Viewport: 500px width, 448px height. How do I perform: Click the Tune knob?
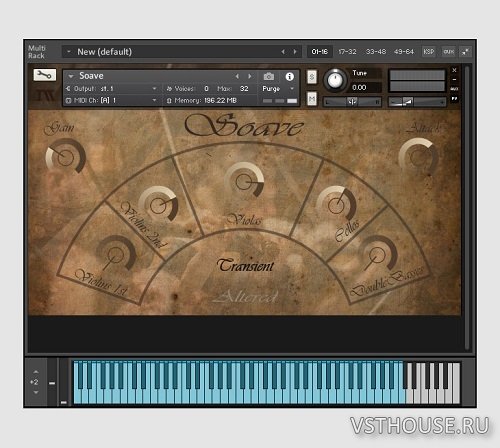(x=335, y=80)
